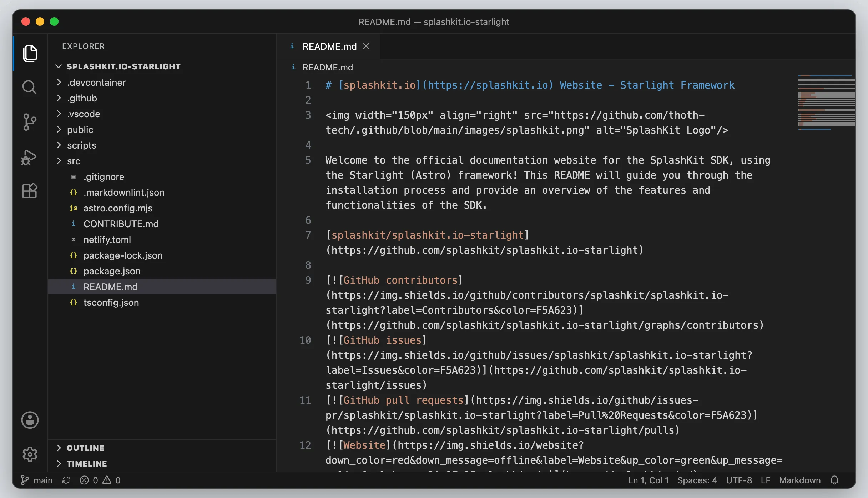Click the Synchronize Changes icon in status bar
This screenshot has height=498, width=868.
tap(66, 480)
